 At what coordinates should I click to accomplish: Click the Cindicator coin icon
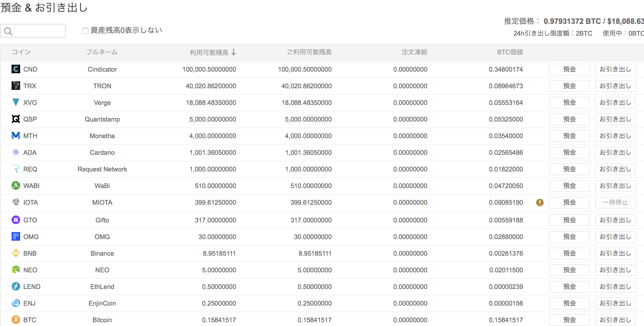(16, 69)
